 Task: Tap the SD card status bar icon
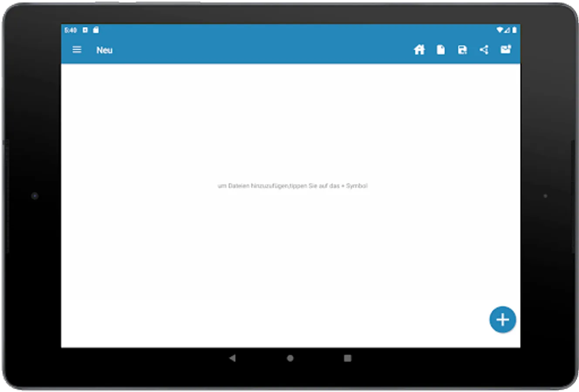tap(96, 30)
